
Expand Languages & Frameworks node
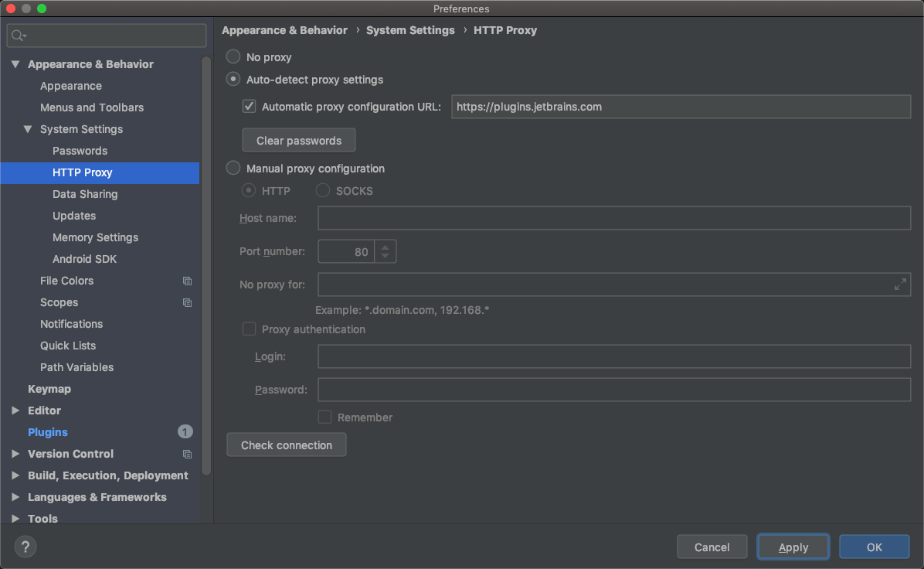(15, 497)
